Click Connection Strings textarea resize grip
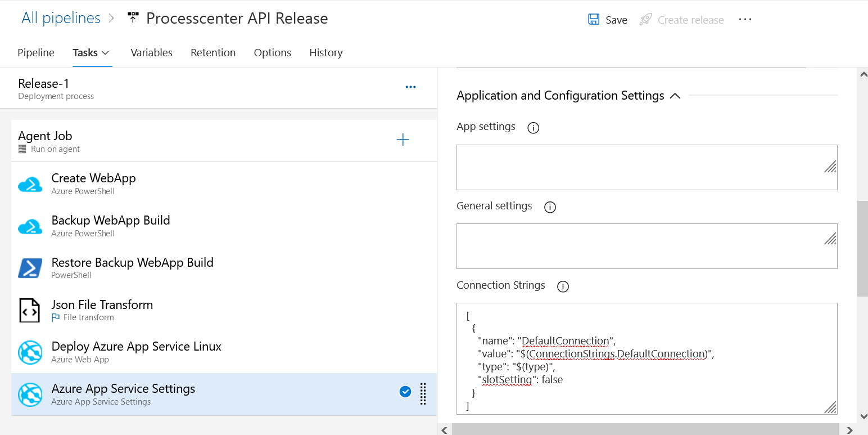Screen dimensions: 868x435 click(x=830, y=407)
